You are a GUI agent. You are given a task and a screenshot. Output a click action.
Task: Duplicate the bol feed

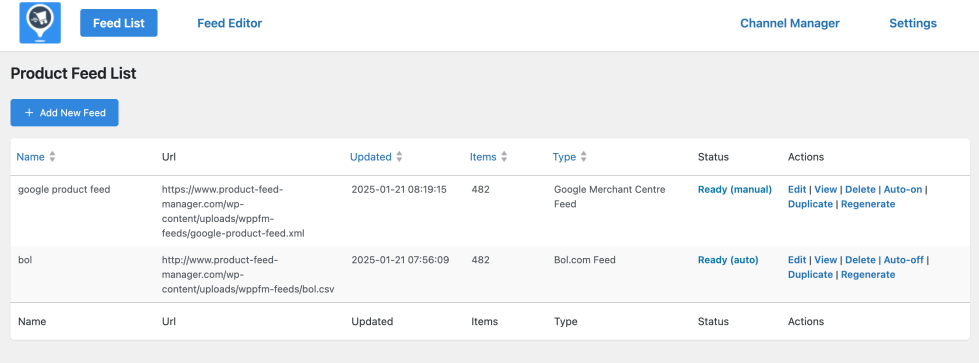point(810,274)
